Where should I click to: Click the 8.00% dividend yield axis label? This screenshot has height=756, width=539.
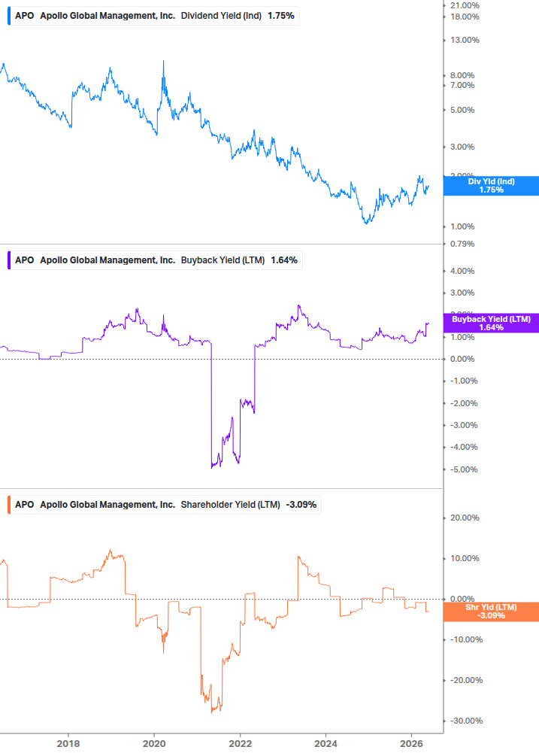(x=462, y=75)
